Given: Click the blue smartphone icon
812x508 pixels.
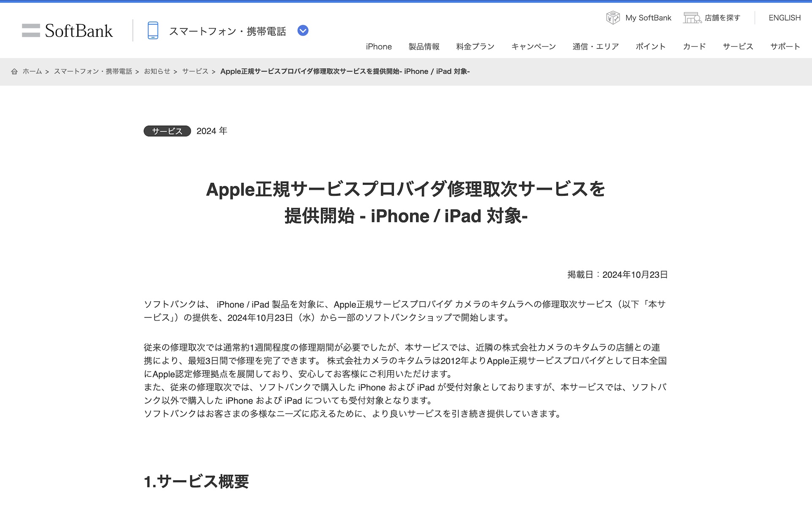Looking at the screenshot, I should 153,30.
